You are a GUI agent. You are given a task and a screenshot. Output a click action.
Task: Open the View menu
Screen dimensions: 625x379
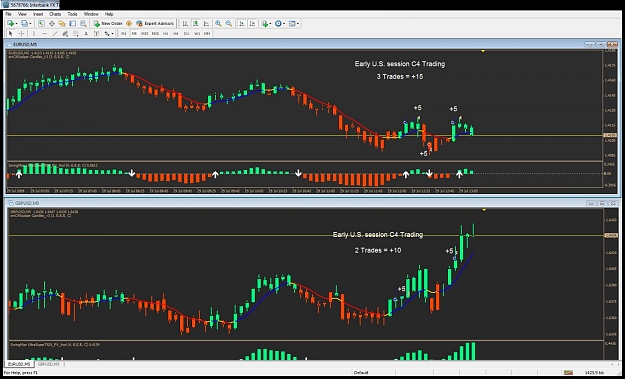point(22,14)
